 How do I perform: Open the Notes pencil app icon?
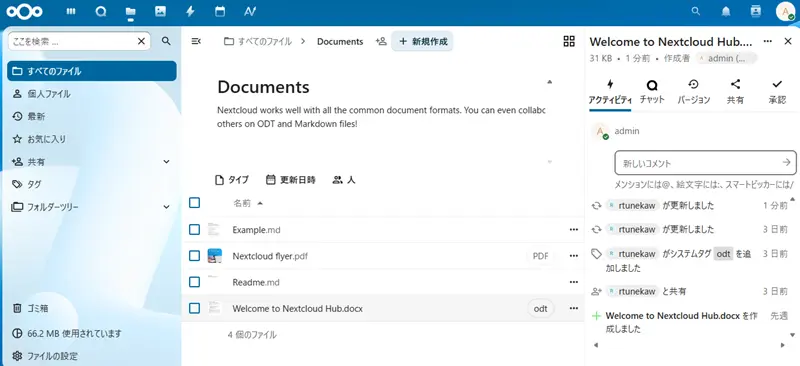tap(250, 11)
